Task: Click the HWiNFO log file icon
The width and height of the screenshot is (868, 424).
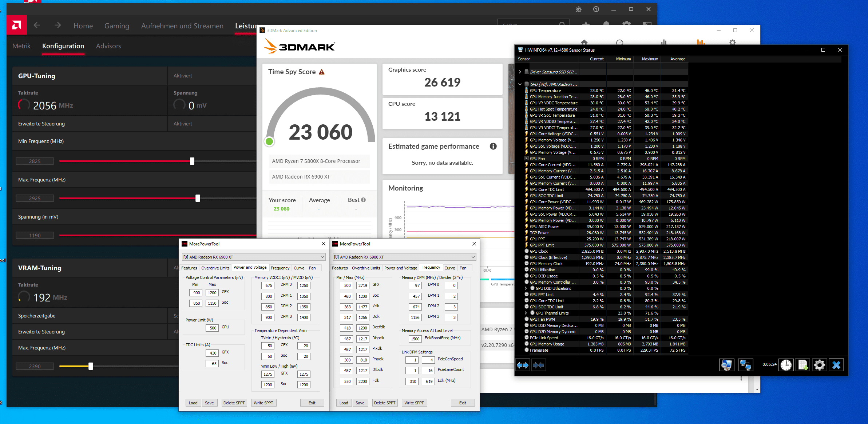Action: point(803,365)
